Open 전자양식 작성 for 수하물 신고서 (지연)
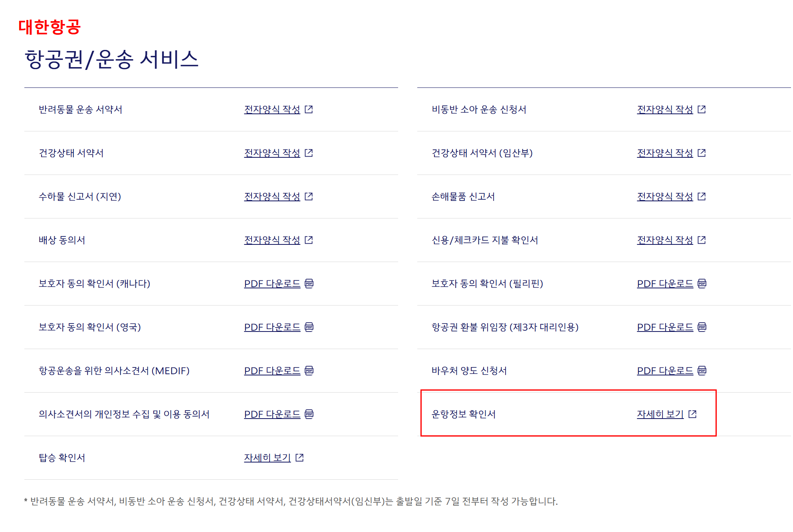793x532 pixels. point(272,197)
